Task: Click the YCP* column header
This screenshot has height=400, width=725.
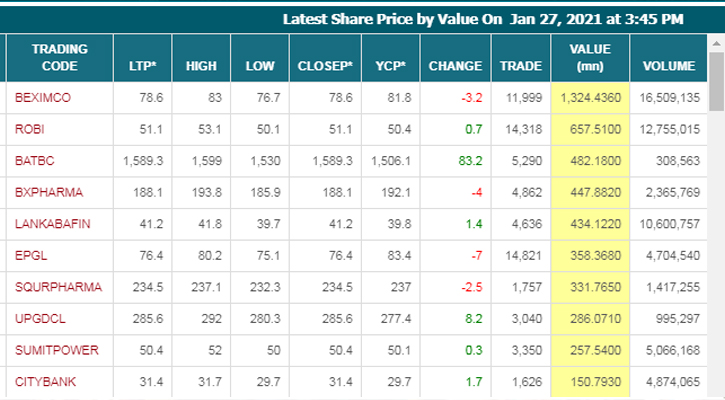Action: 390,66
